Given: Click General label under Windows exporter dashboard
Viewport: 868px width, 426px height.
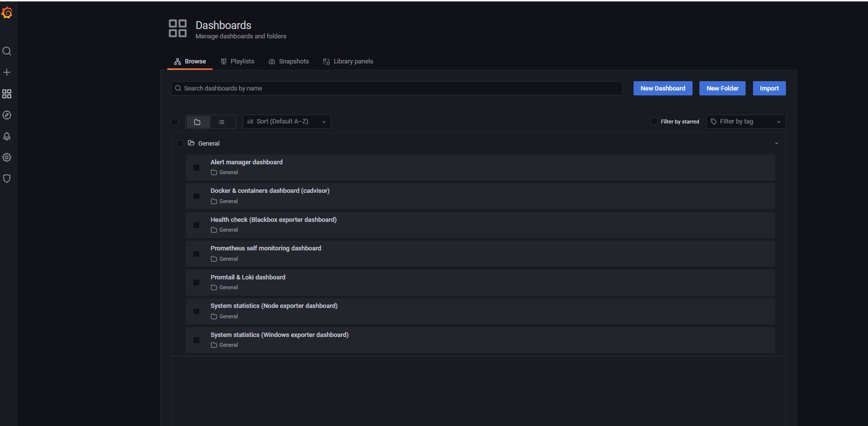Looking at the screenshot, I should 229,345.
